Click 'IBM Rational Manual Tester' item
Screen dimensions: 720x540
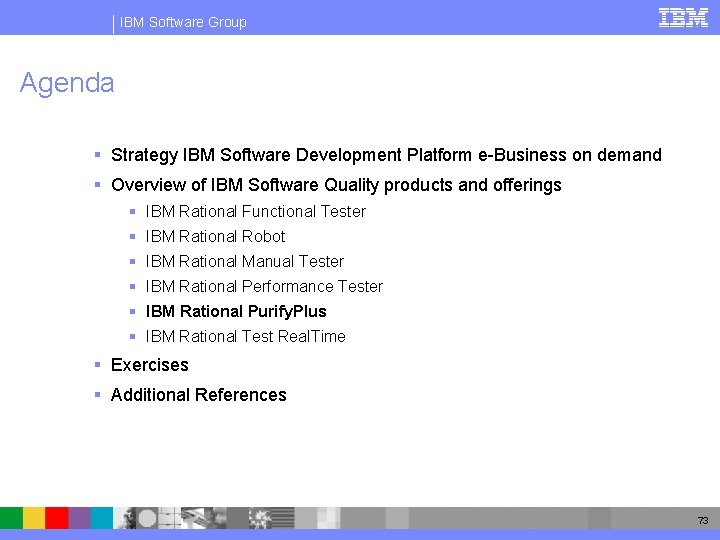tap(245, 261)
